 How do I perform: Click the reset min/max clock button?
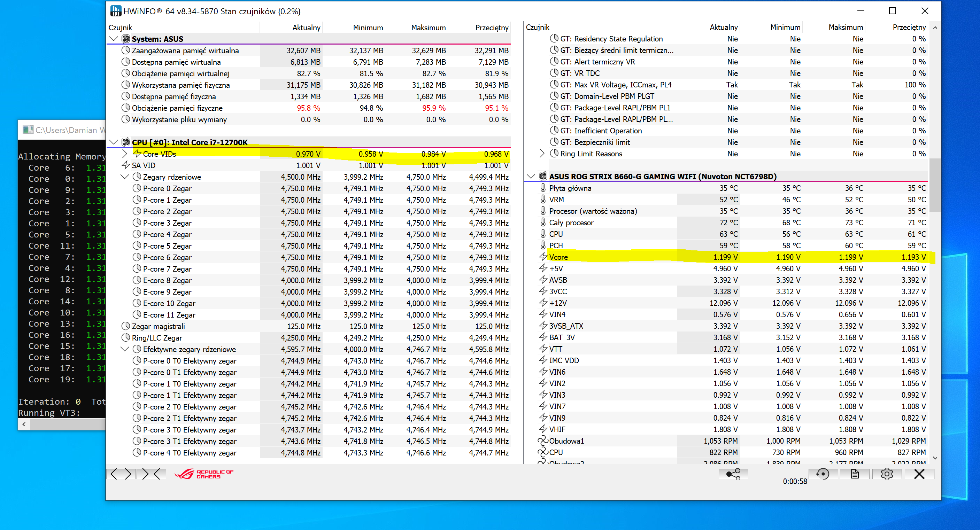click(823, 474)
